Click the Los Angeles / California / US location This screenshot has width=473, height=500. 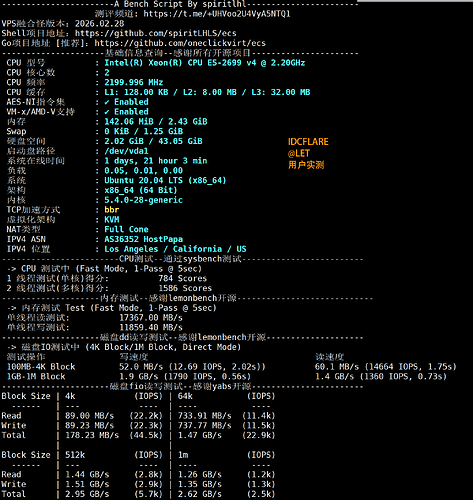pos(175,249)
